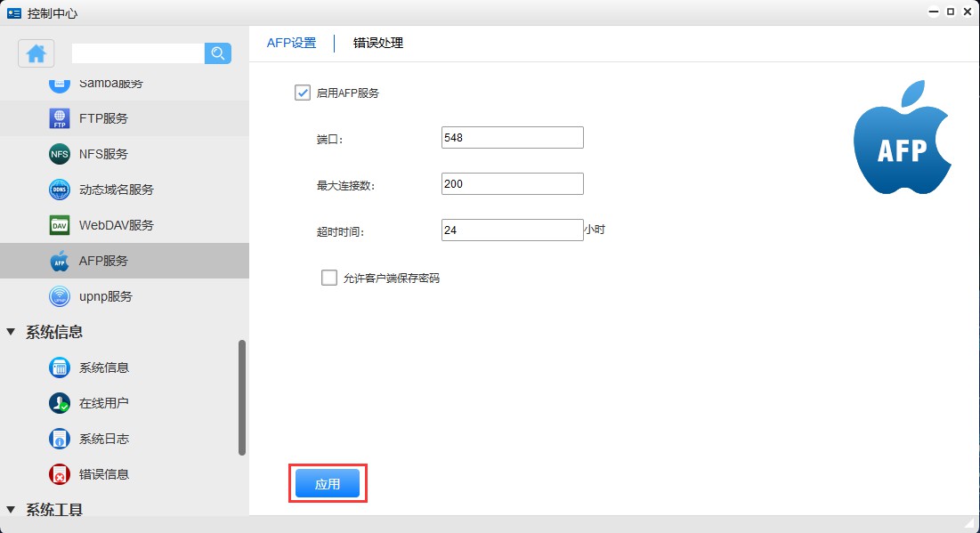Open FTP服务 via its globe icon
Viewport: 980px width, 533px height.
coord(60,118)
